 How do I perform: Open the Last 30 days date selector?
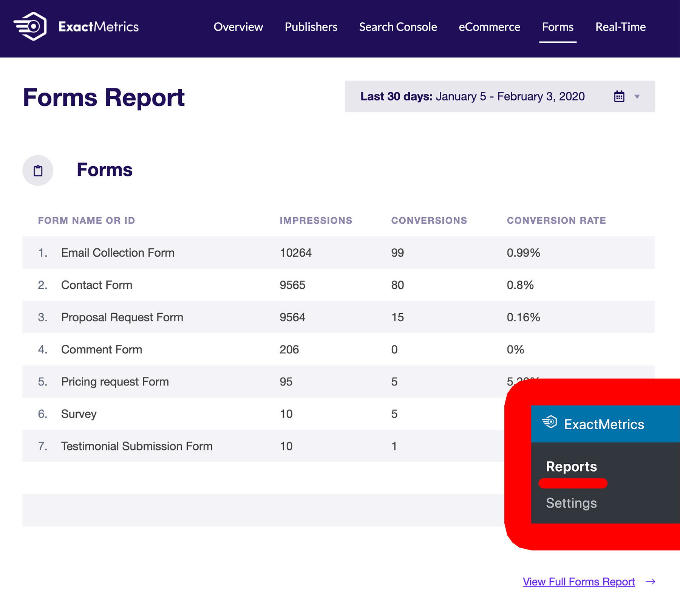coord(472,96)
